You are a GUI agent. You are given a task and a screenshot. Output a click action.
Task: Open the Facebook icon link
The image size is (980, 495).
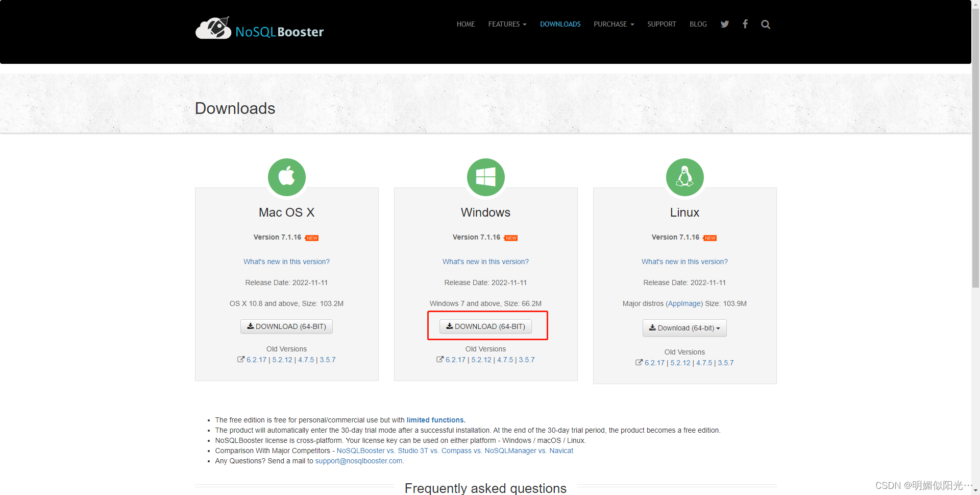(745, 24)
